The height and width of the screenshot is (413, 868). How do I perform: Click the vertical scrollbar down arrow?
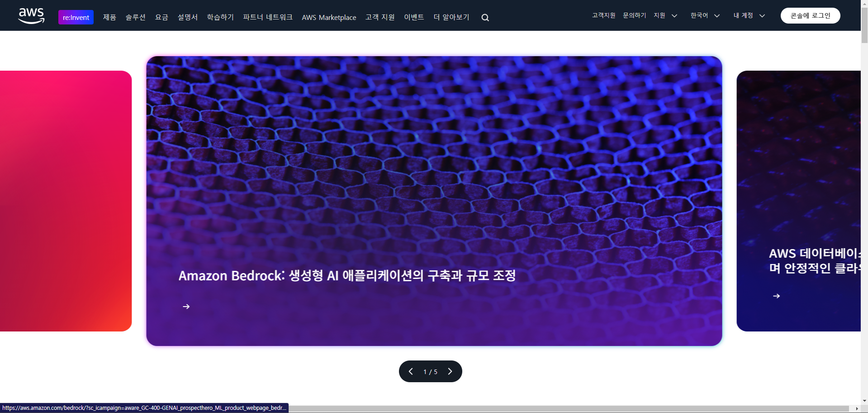(864, 401)
